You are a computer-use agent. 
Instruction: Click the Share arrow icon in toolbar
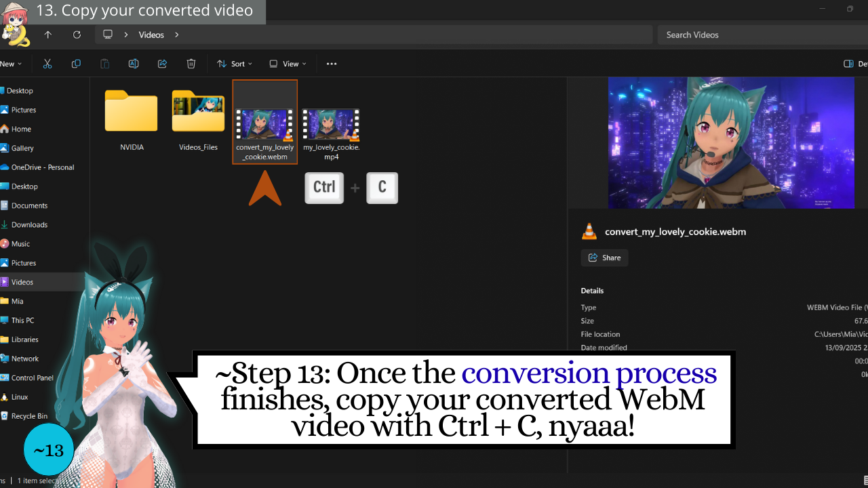[162, 64]
